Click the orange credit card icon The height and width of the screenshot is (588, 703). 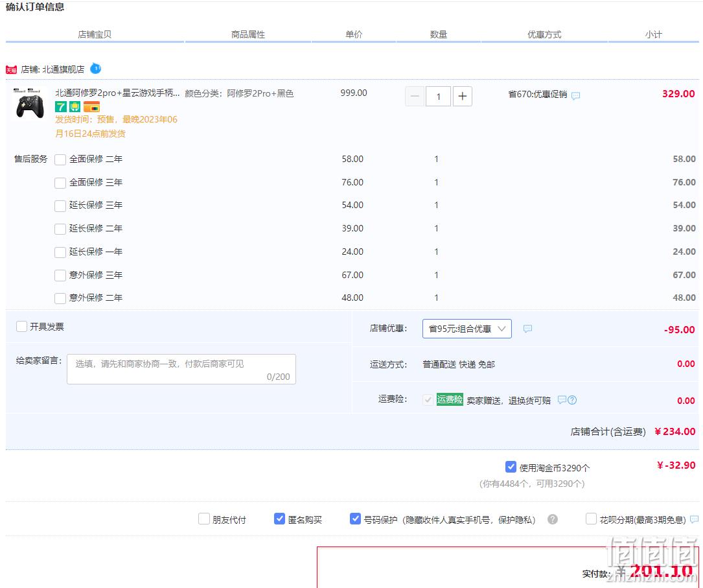(x=91, y=107)
